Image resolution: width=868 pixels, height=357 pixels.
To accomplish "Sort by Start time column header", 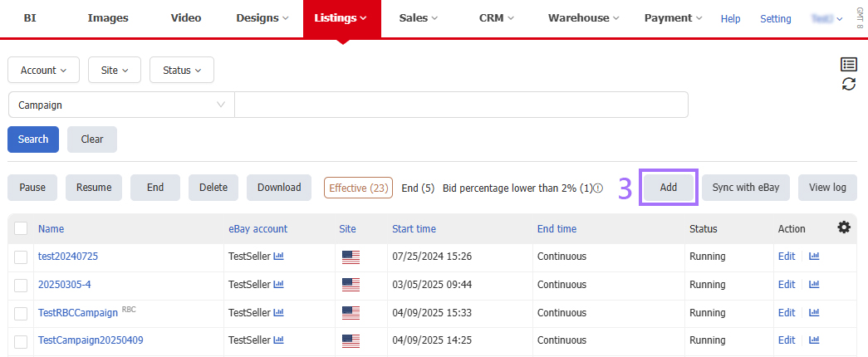I will tap(414, 228).
